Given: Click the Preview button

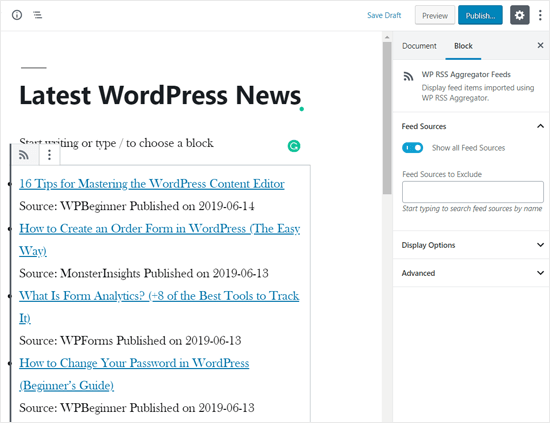Looking at the screenshot, I should tap(435, 15).
